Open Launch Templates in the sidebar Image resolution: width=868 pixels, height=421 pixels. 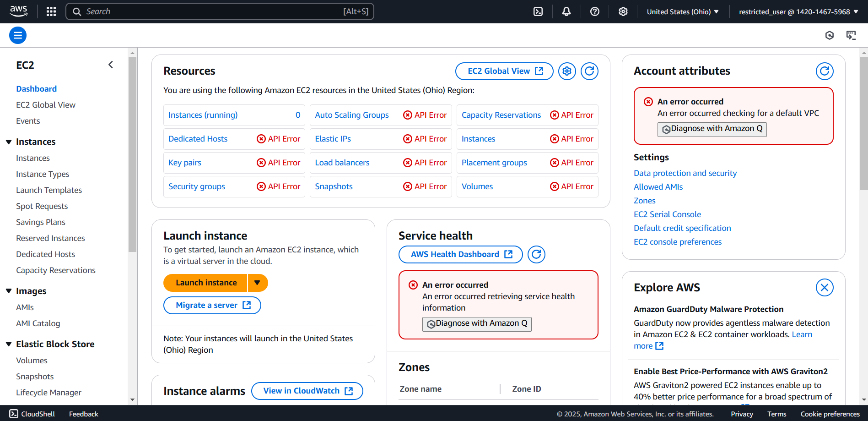pyautogui.click(x=49, y=190)
